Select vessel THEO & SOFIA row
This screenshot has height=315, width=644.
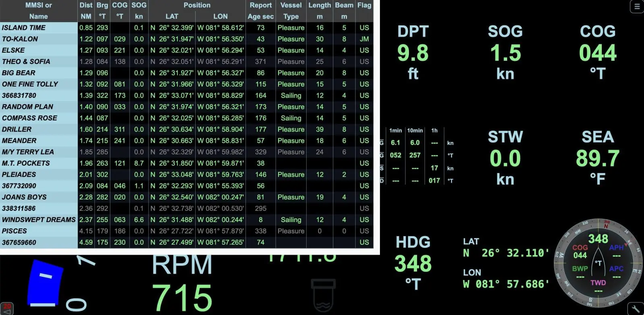point(186,62)
